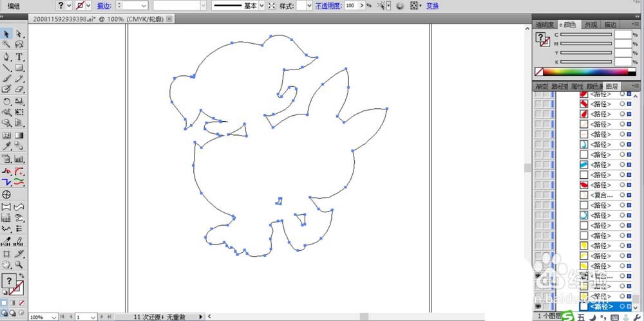This screenshot has width=644, height=321.
Task: Select the Pencil tool
Action: coord(19,78)
